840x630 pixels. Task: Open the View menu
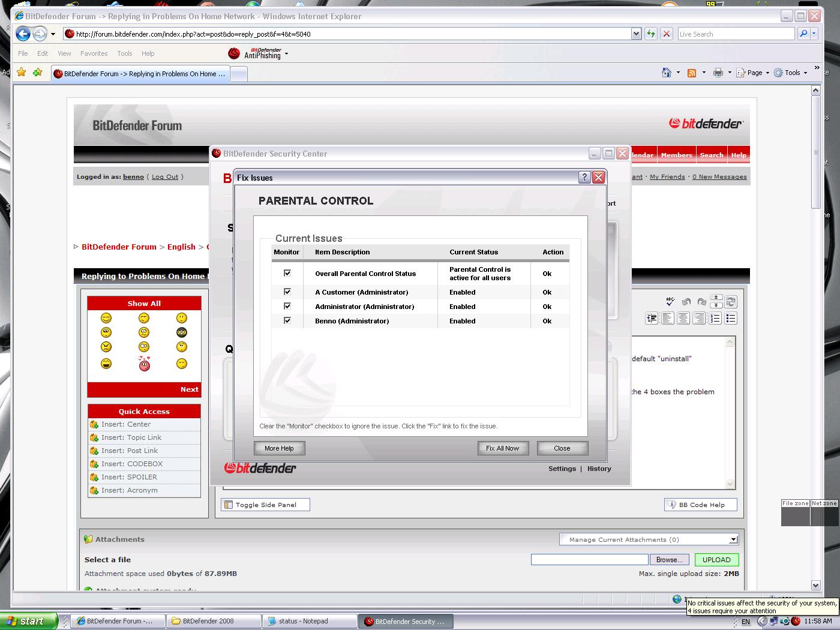(x=64, y=53)
